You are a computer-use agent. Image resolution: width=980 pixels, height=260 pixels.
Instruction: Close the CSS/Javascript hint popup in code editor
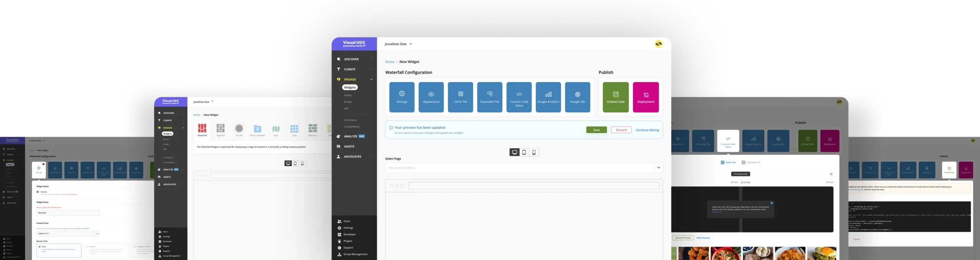pos(771,203)
